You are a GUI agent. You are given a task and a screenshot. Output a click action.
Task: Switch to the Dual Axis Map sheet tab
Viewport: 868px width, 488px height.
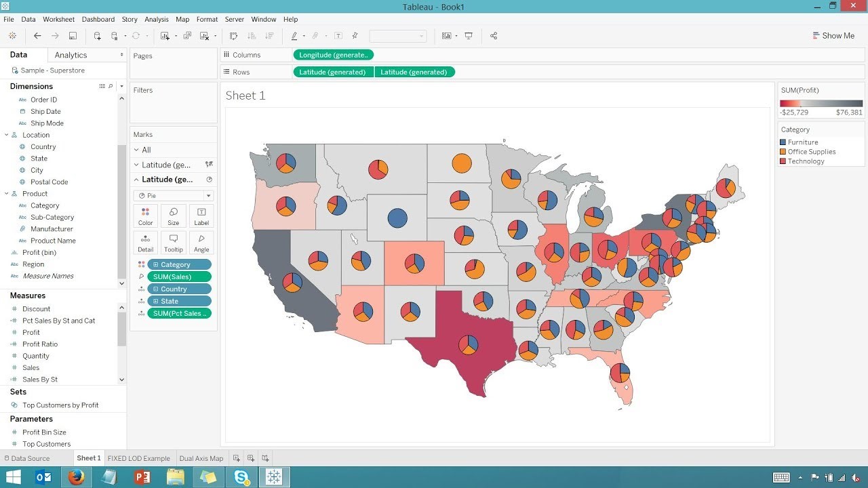[201, 458]
